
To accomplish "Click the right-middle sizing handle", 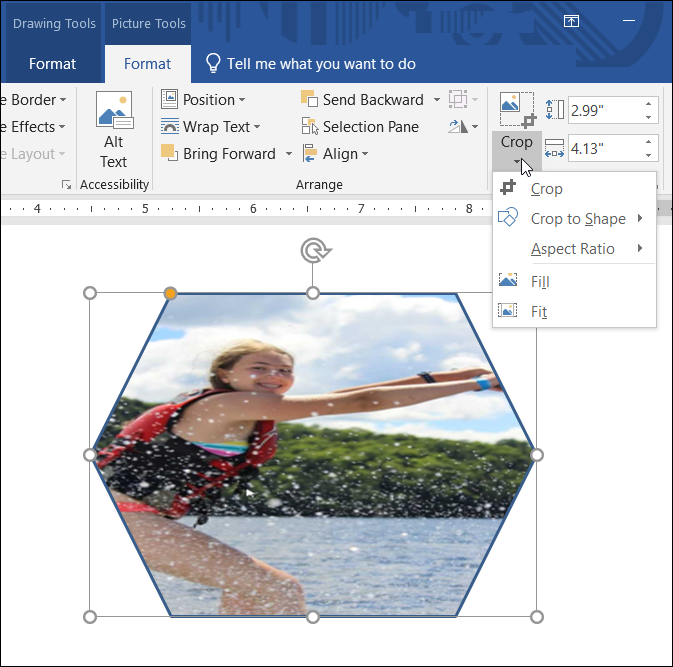I will pyautogui.click(x=537, y=455).
